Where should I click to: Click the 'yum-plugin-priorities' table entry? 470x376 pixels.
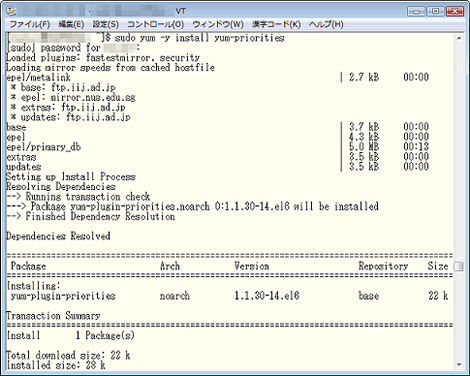63,296
